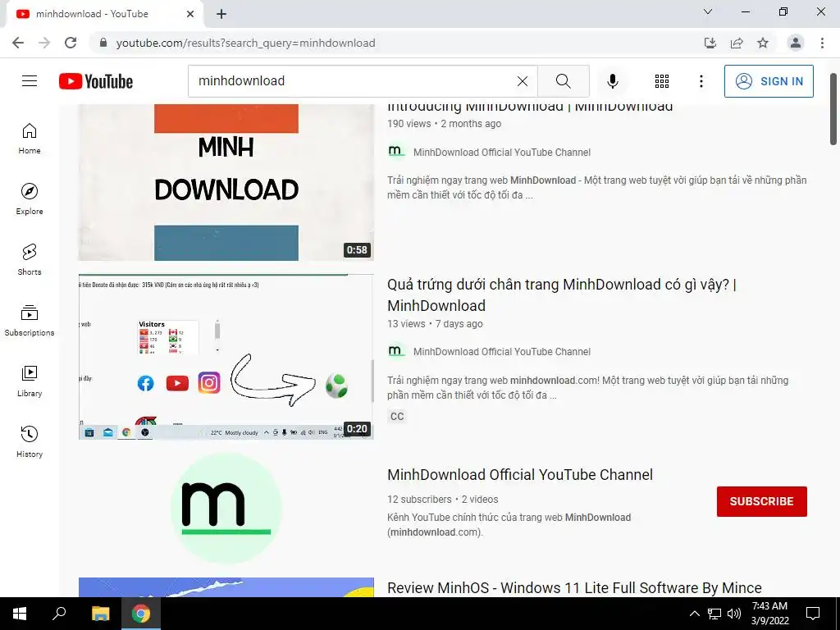The width and height of the screenshot is (840, 630).
Task: Open MinhDownload Official YouTube Channel title
Action: (519, 475)
